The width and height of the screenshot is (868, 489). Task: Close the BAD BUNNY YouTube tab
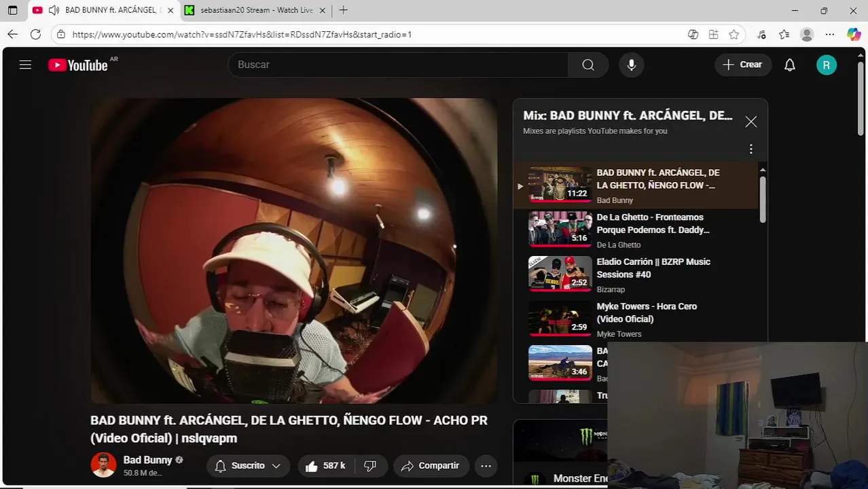[x=170, y=10]
